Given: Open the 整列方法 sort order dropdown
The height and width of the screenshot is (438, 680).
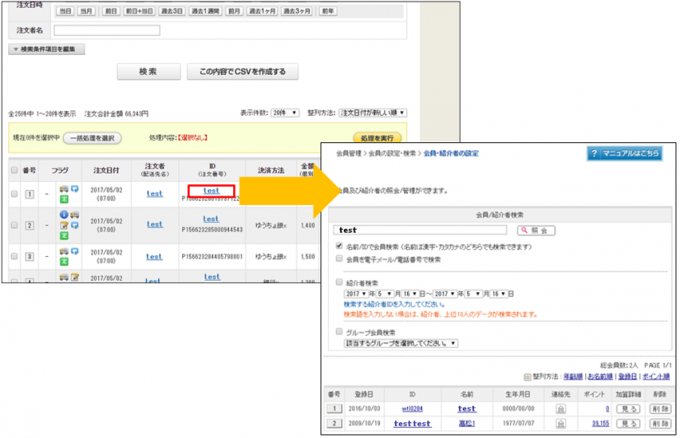Looking at the screenshot, I should pos(373,113).
